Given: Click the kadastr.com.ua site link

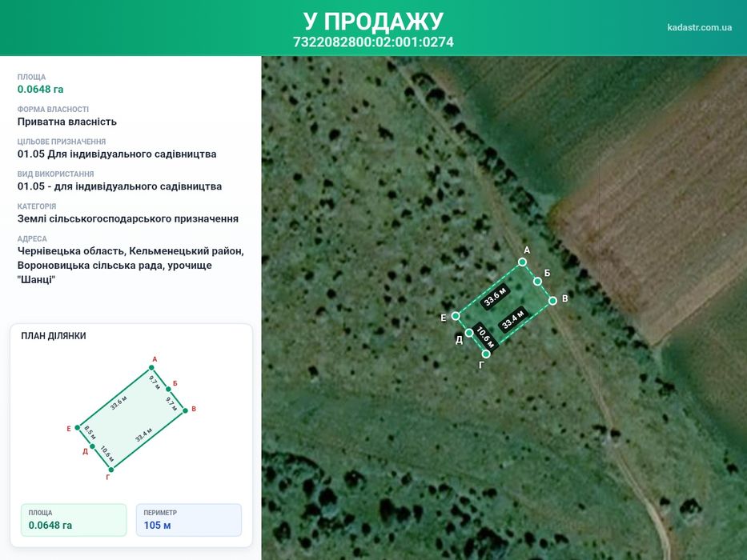Looking at the screenshot, I should pos(699,27).
